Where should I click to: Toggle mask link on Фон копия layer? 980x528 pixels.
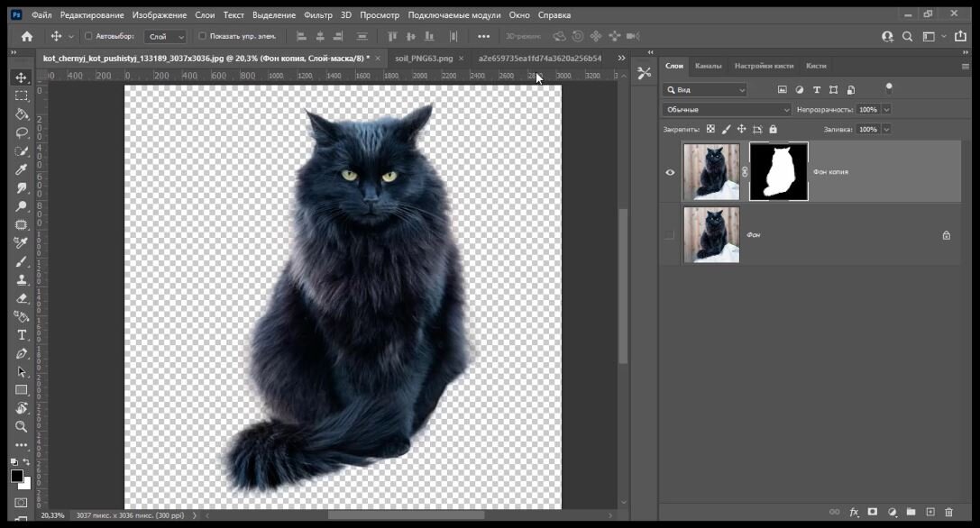745,172
